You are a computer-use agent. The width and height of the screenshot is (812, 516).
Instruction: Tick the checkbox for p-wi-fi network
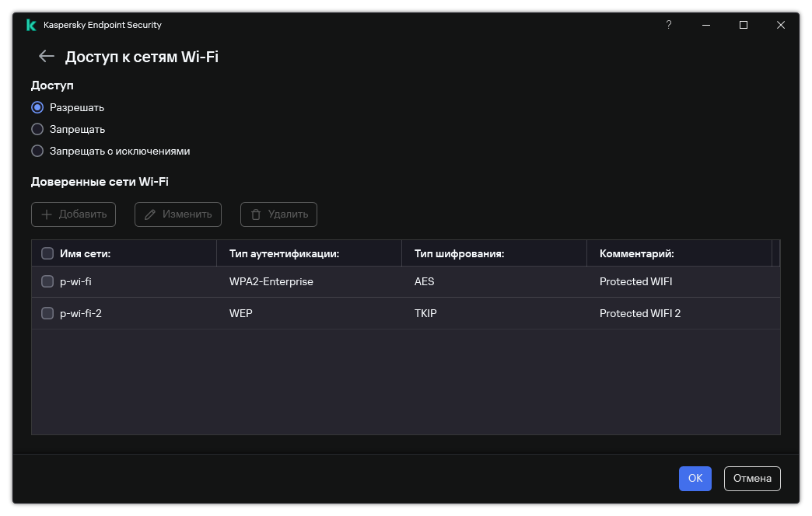(47, 281)
